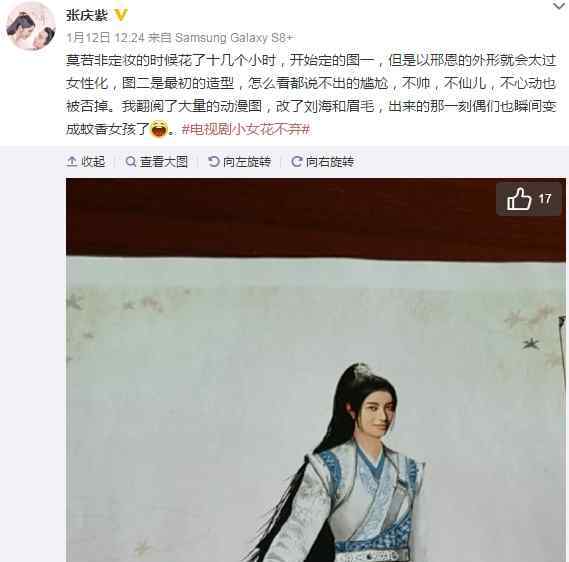The width and height of the screenshot is (569, 562).
Task: Open the Samsung Galaxy S8+ source link
Action: pyautogui.click(x=235, y=38)
